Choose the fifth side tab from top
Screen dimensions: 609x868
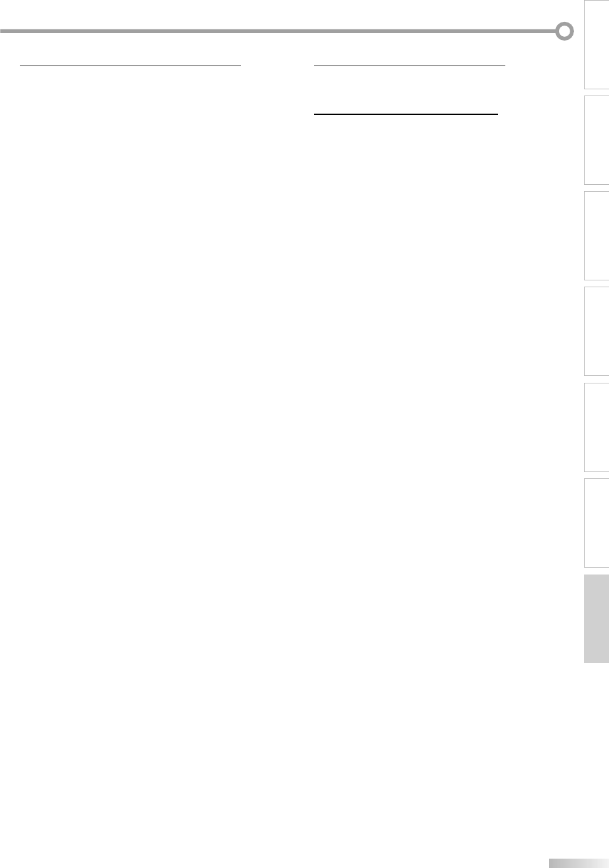597,427
